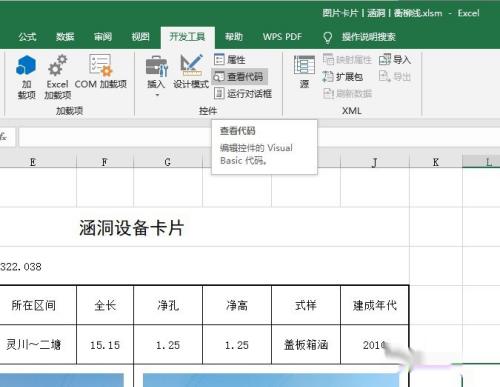Viewport: 500px width, 387px height.
Task: Click the 1.25 cell under 净高
Action: [237, 344]
